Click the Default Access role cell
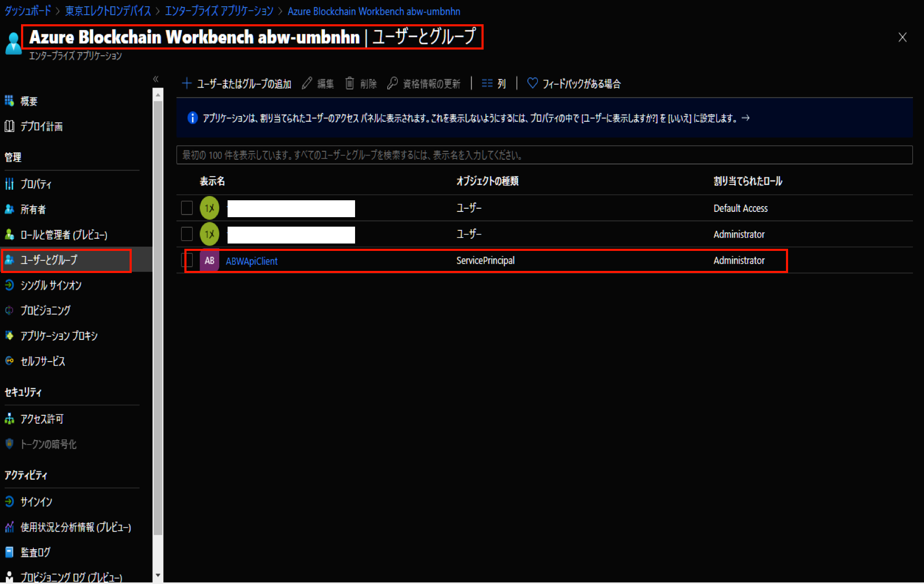Viewport: 924px width, 584px height. (x=740, y=208)
